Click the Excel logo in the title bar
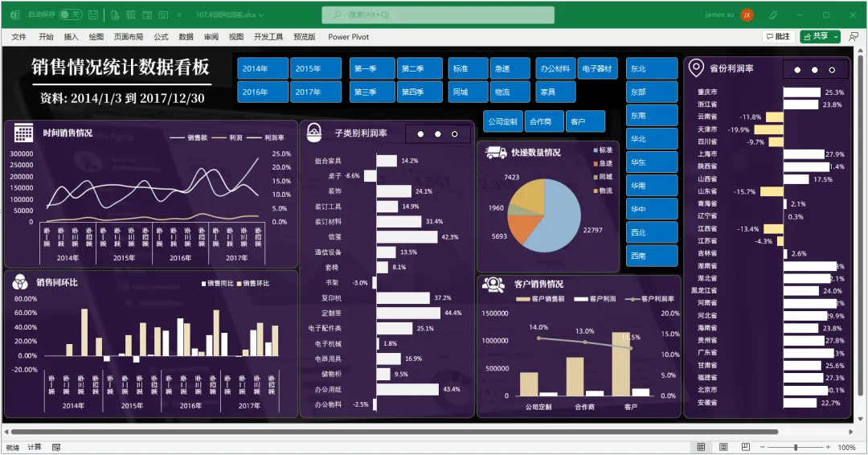This screenshot has width=868, height=455. coord(15,15)
